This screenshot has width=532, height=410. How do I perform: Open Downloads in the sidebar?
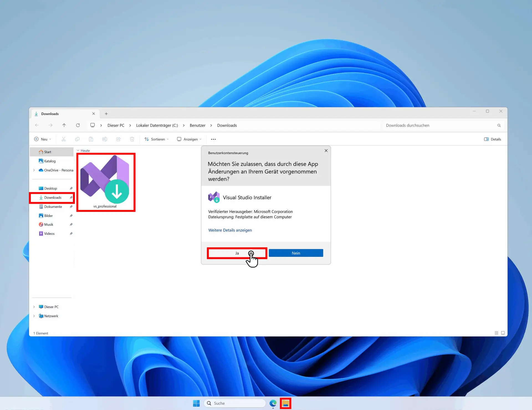click(x=52, y=197)
